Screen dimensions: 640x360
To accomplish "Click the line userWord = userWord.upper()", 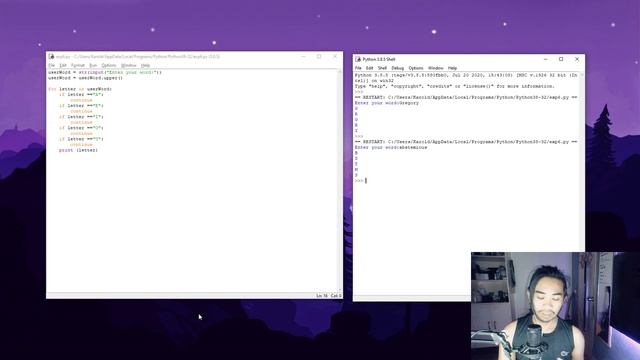I will [x=85, y=78].
